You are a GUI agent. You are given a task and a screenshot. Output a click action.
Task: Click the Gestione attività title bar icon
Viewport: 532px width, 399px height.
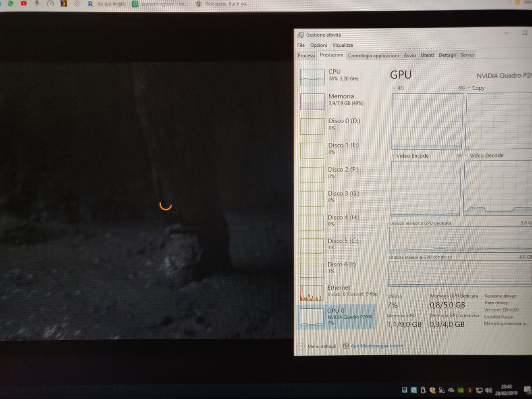point(301,35)
